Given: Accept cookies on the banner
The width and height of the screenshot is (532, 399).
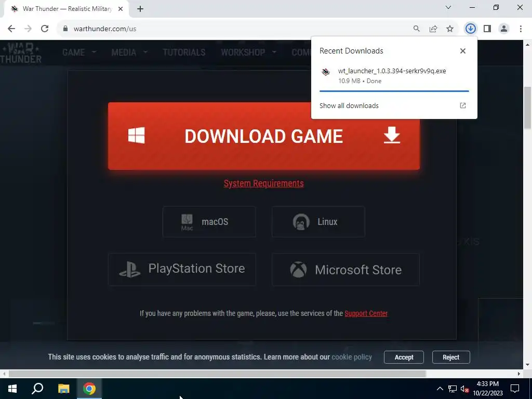Looking at the screenshot, I should pos(404,357).
